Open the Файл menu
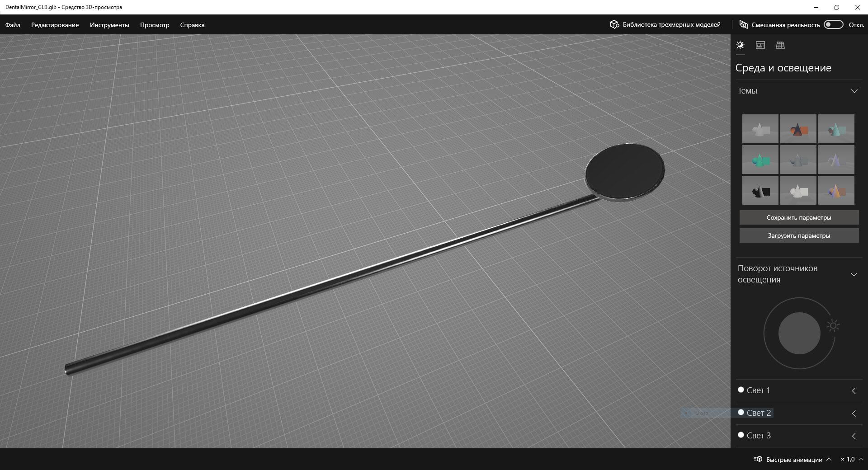 point(13,25)
